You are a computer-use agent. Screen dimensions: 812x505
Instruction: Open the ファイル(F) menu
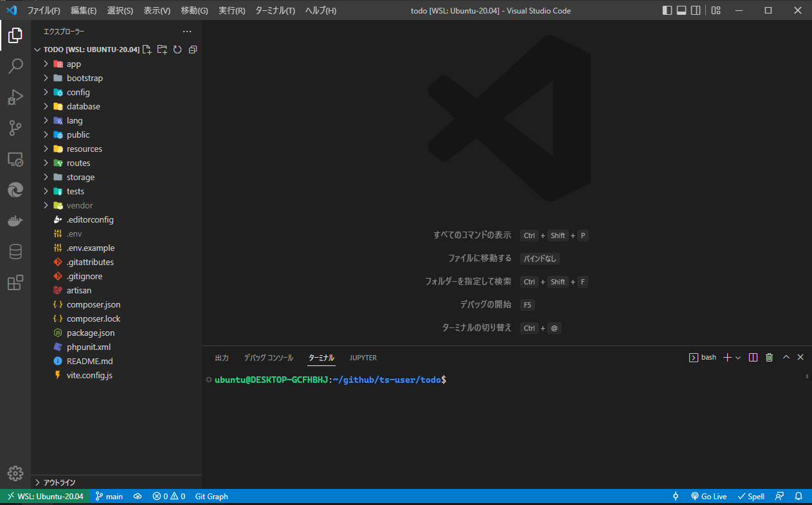[44, 10]
